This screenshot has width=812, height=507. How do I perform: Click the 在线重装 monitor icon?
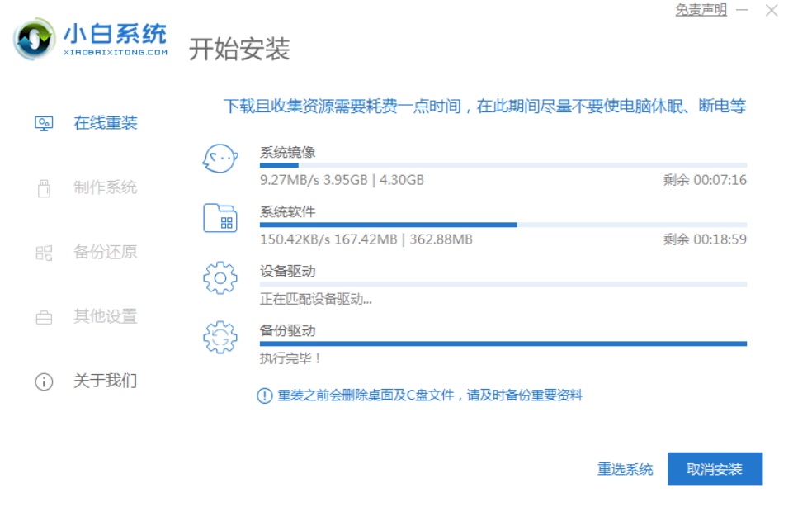pyautogui.click(x=44, y=124)
